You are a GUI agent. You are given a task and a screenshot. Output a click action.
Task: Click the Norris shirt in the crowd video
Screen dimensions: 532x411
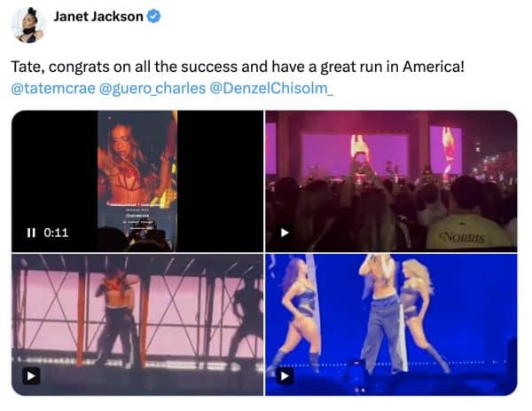467,231
